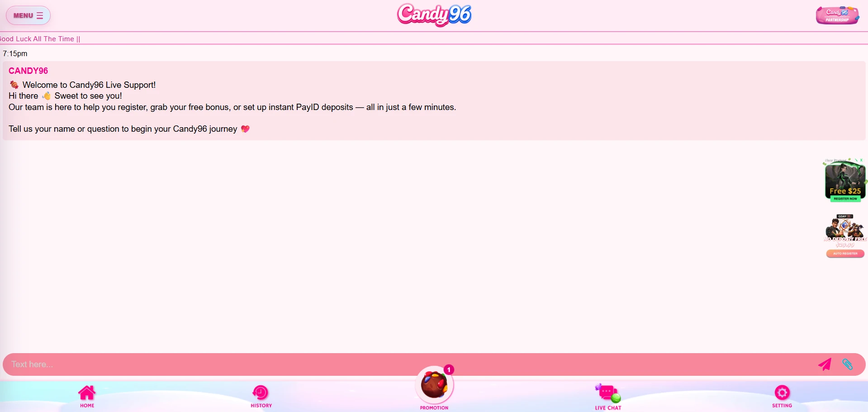The height and width of the screenshot is (412, 868).
Task: Click the 7:15pm message timestamp
Action: pos(15,53)
